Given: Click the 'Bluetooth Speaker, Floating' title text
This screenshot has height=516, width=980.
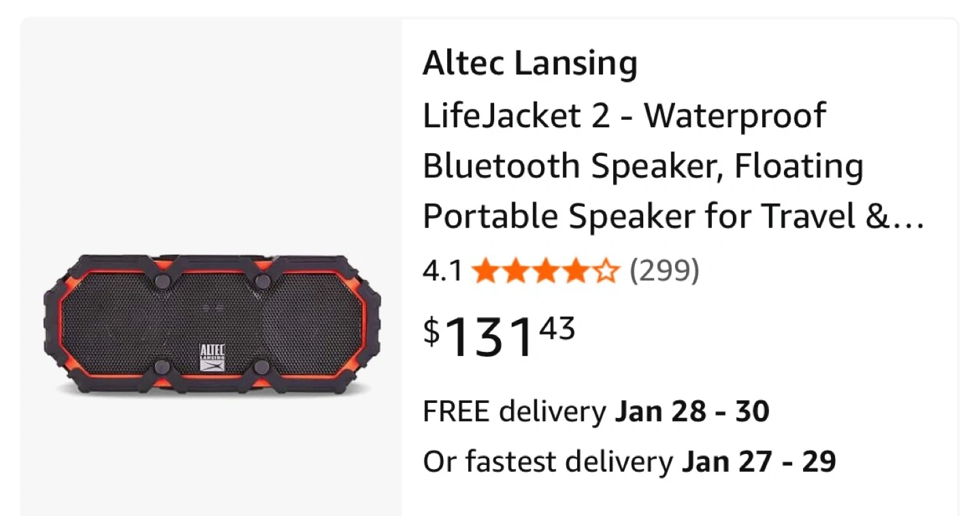Looking at the screenshot, I should 642,166.
